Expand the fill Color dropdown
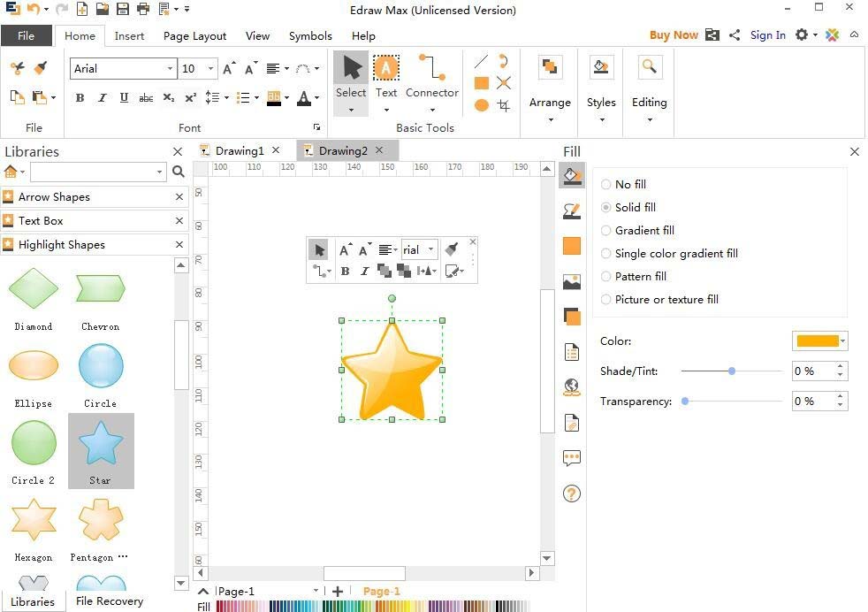 tap(843, 341)
